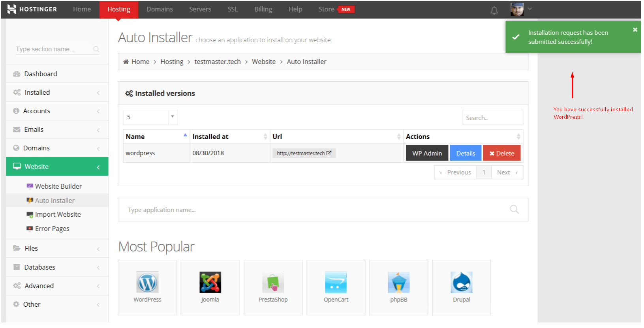644x328 pixels.
Task: Click the application search magnifier icon
Action: [514, 209]
